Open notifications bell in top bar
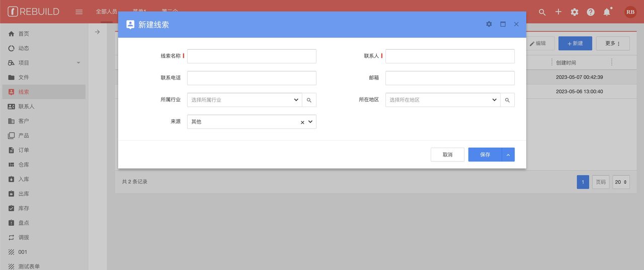Screen dimensions: 644x270 pyautogui.click(x=607, y=12)
